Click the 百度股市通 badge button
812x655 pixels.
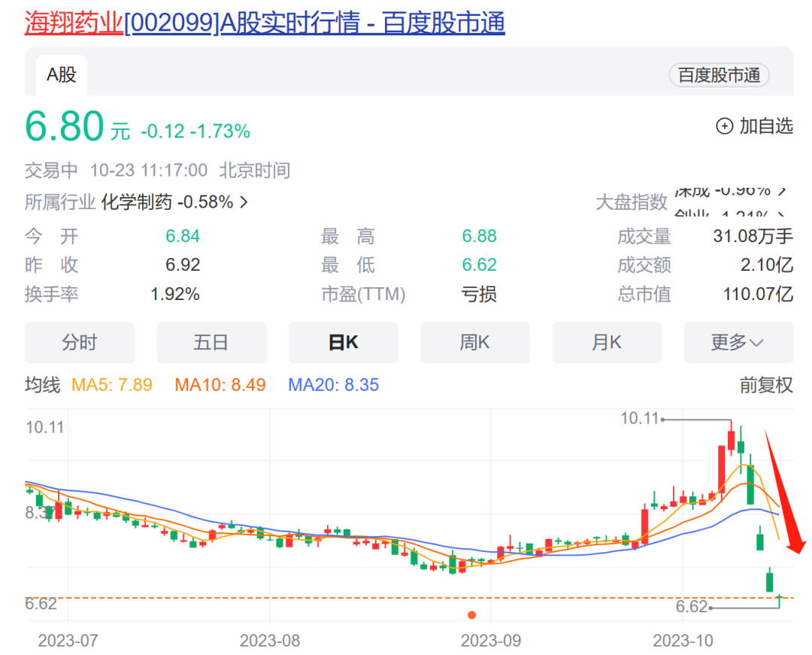(719, 75)
